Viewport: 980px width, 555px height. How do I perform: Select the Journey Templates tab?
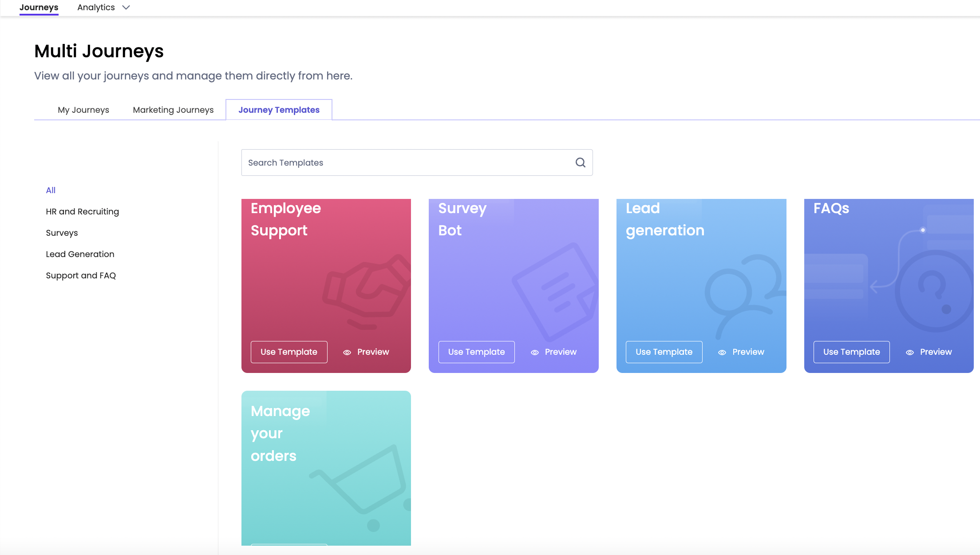[279, 110]
